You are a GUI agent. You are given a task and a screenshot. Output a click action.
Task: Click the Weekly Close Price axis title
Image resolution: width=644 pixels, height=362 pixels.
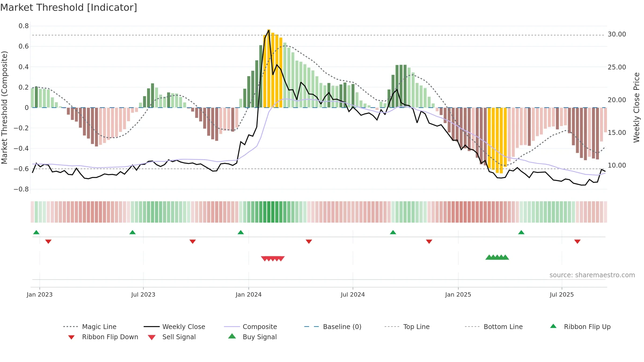click(x=636, y=107)
